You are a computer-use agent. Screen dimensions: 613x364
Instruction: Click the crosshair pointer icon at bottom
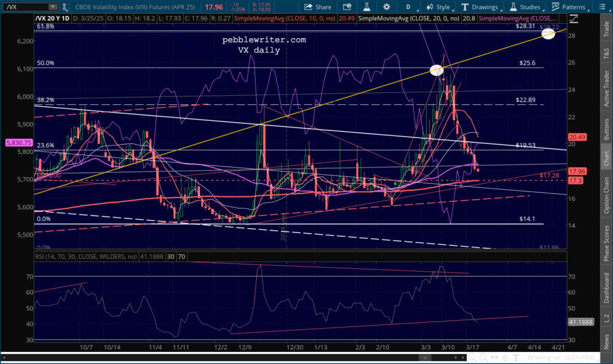[505, 357]
